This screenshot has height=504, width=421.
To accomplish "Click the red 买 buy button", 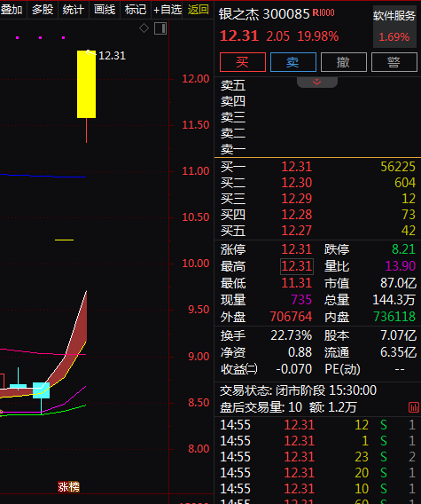I will [243, 62].
